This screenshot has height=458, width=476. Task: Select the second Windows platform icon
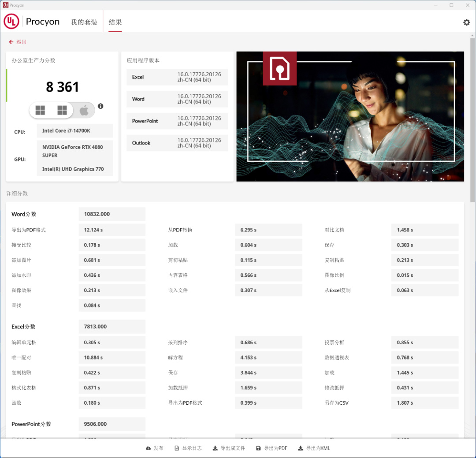pos(62,110)
